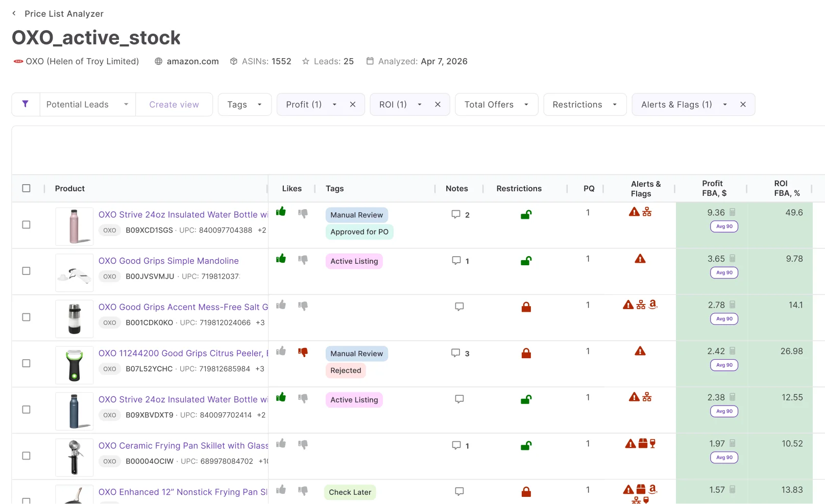Viewport: 825px width, 504px height.
Task: Clear the ROI (1) filter
Action: click(438, 104)
